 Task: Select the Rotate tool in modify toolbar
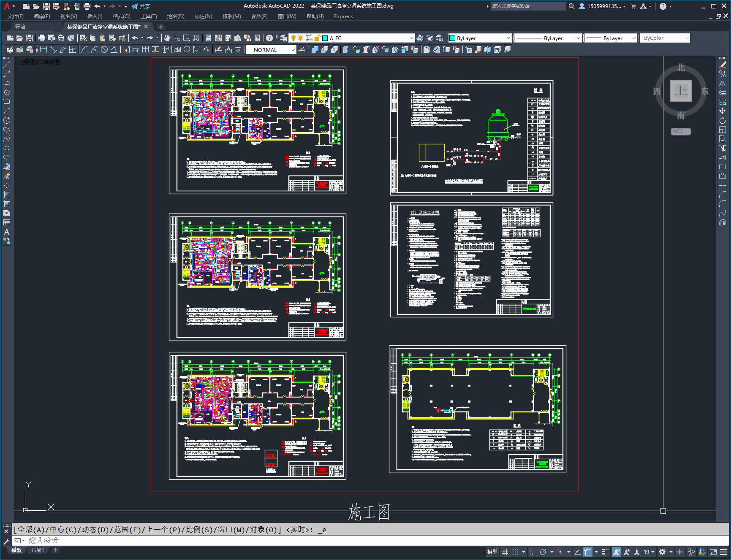tap(723, 120)
